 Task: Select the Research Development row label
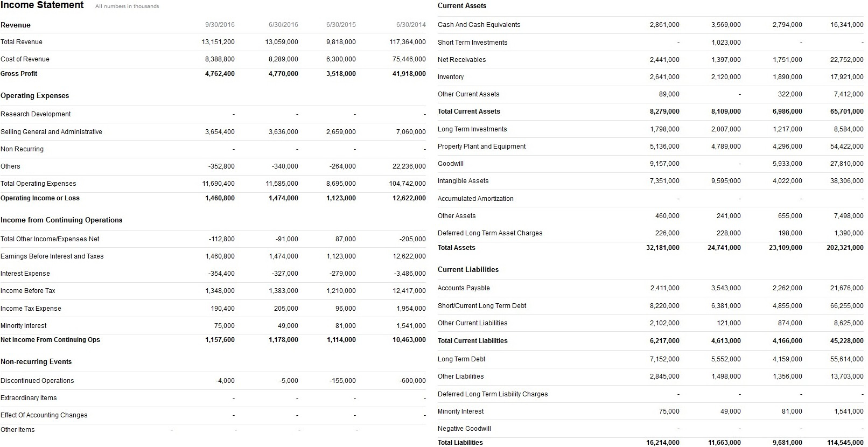[x=36, y=114]
